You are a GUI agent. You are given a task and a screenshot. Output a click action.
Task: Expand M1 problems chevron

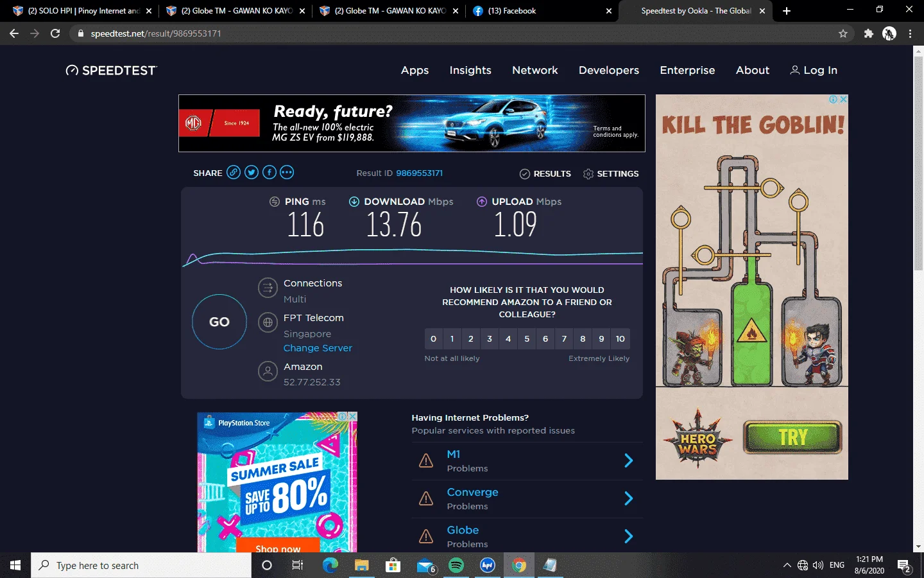(629, 460)
